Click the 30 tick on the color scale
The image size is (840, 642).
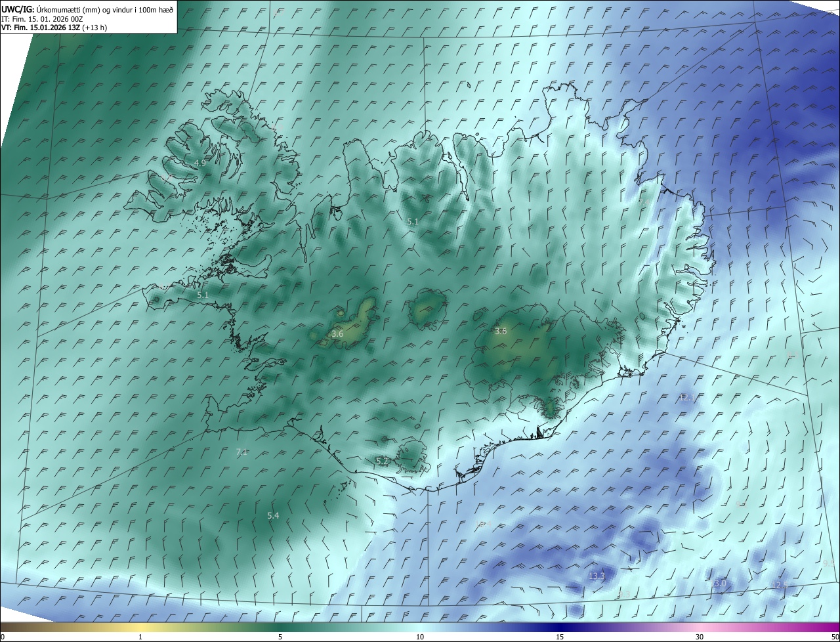pyautogui.click(x=700, y=637)
